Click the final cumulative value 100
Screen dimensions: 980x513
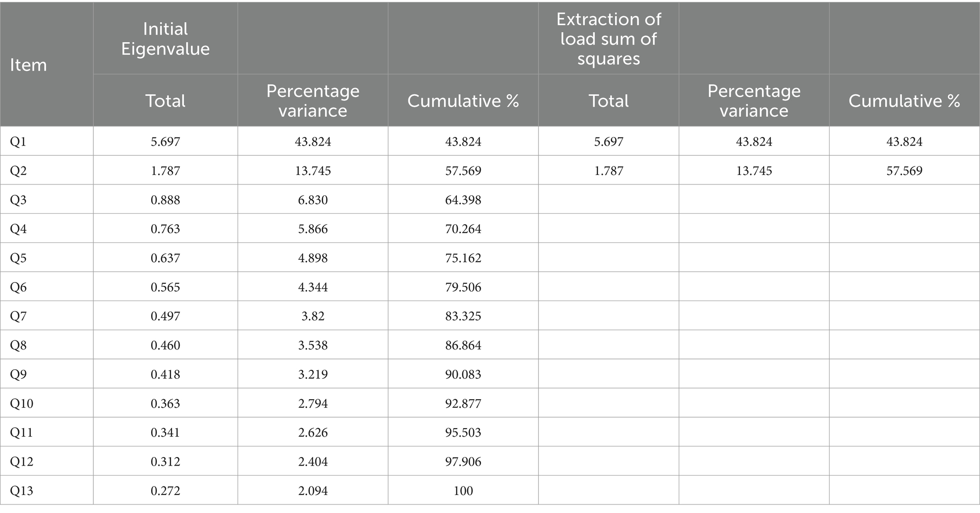coord(463,490)
